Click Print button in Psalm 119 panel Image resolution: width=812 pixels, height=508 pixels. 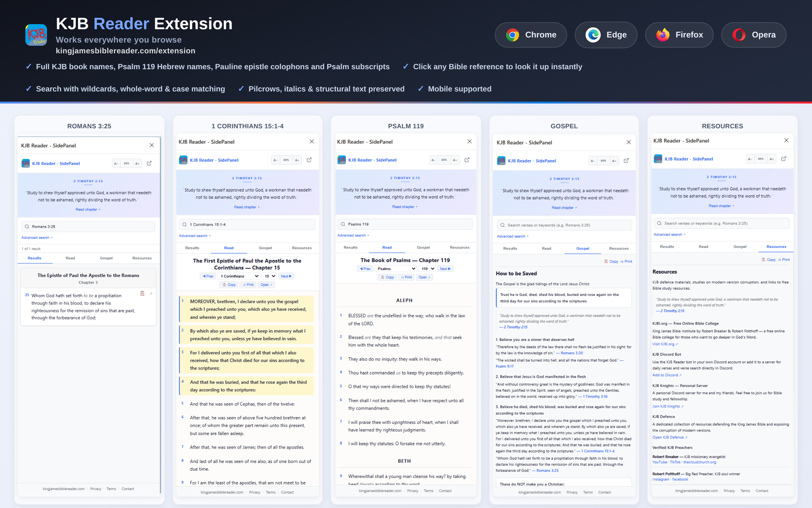(406, 277)
